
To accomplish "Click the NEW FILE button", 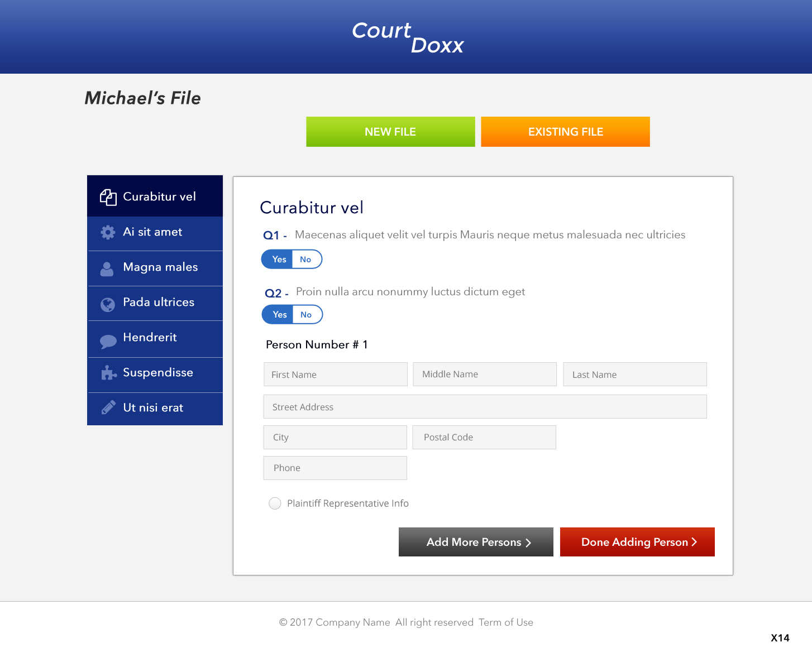I will [390, 132].
